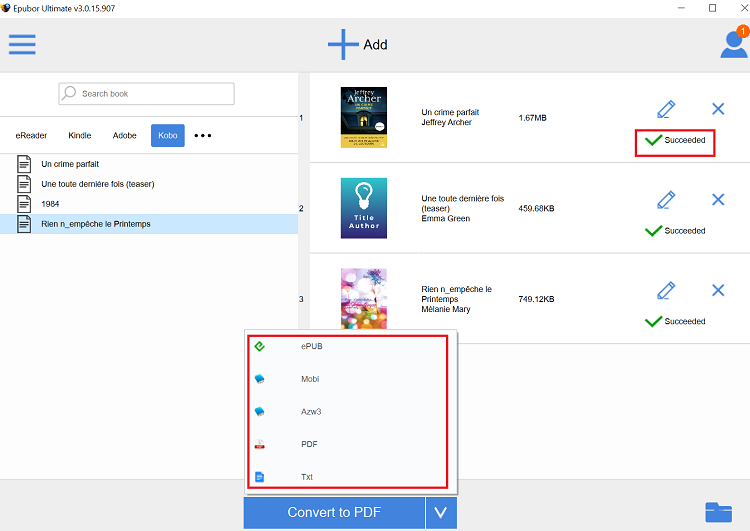Click the Azw3 format icon
750x531 pixels.
260,411
